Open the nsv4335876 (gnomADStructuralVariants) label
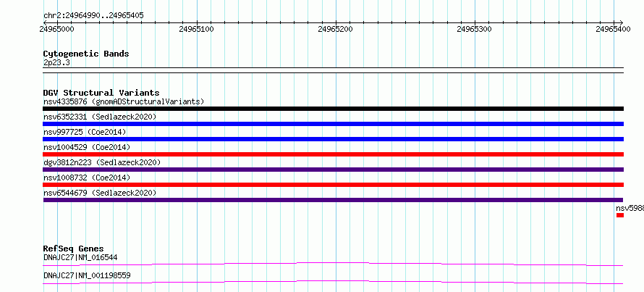 coord(124,101)
